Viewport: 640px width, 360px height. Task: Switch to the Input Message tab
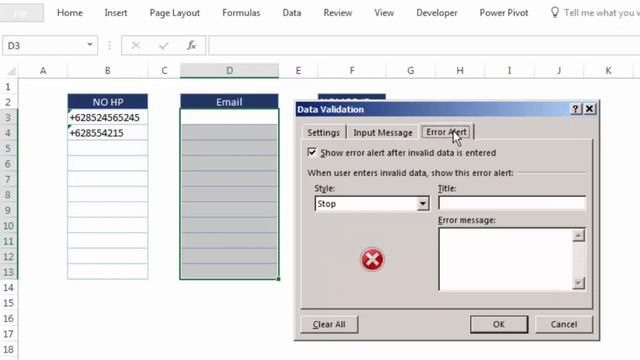383,132
